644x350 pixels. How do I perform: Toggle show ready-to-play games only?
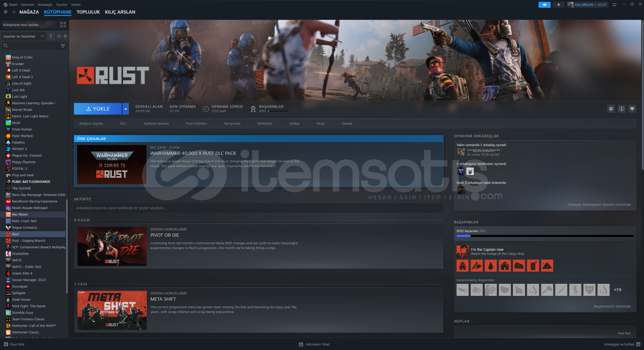click(65, 36)
